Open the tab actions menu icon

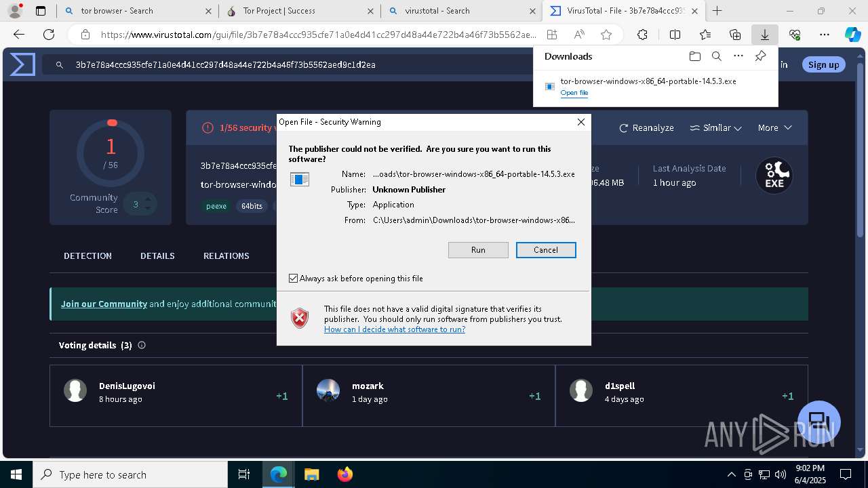pyautogui.click(x=41, y=11)
